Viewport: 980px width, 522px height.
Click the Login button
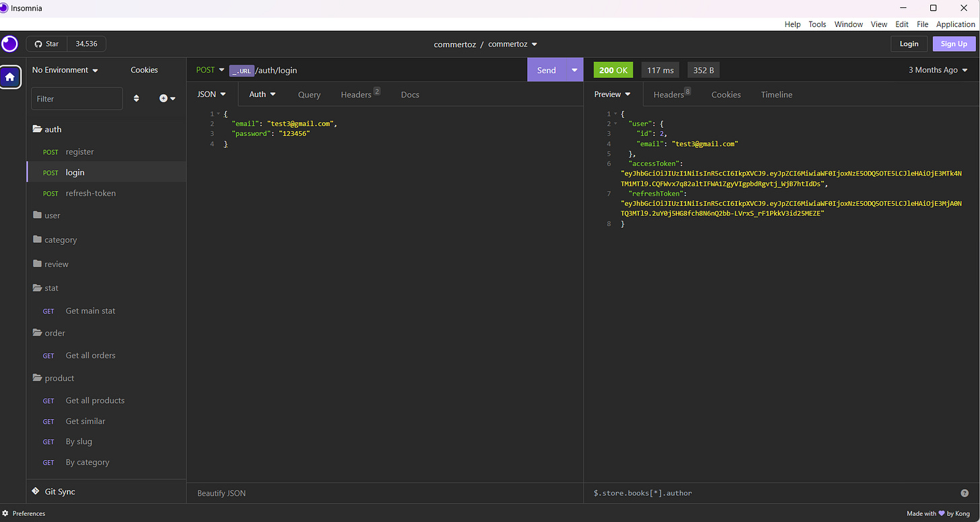[909, 44]
